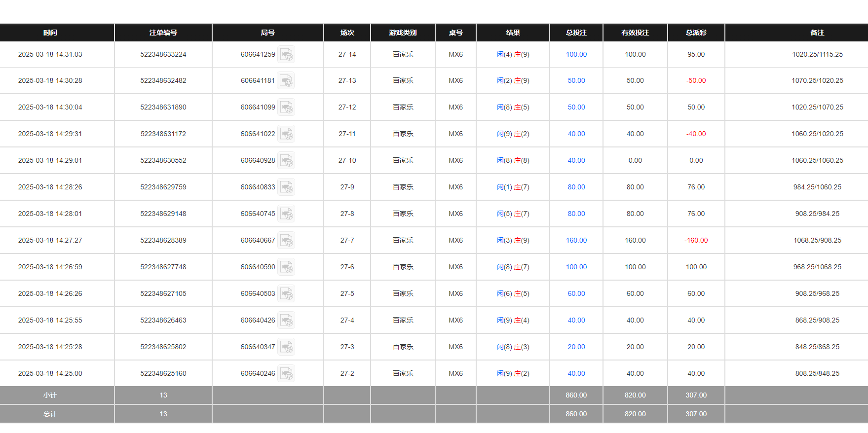The height and width of the screenshot is (433, 868).
Task: Select the order number 522348633224 cell
Action: [163, 54]
